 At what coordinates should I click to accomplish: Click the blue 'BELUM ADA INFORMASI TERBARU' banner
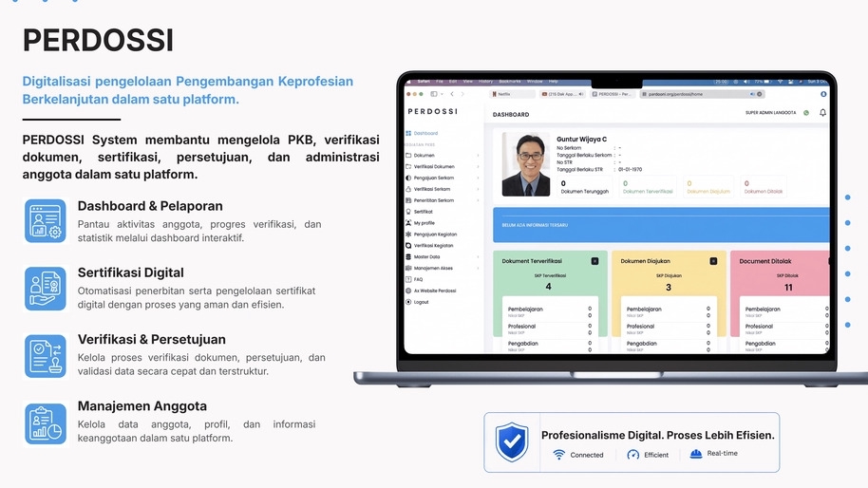coord(661,225)
